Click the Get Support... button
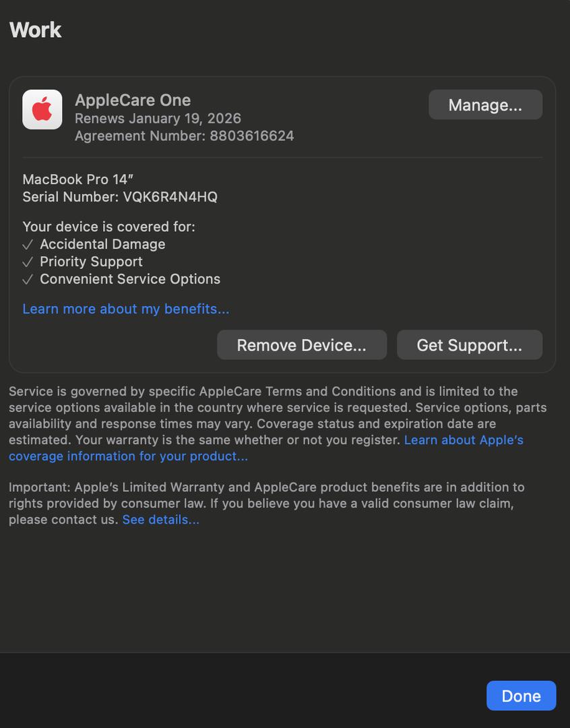 click(x=470, y=345)
